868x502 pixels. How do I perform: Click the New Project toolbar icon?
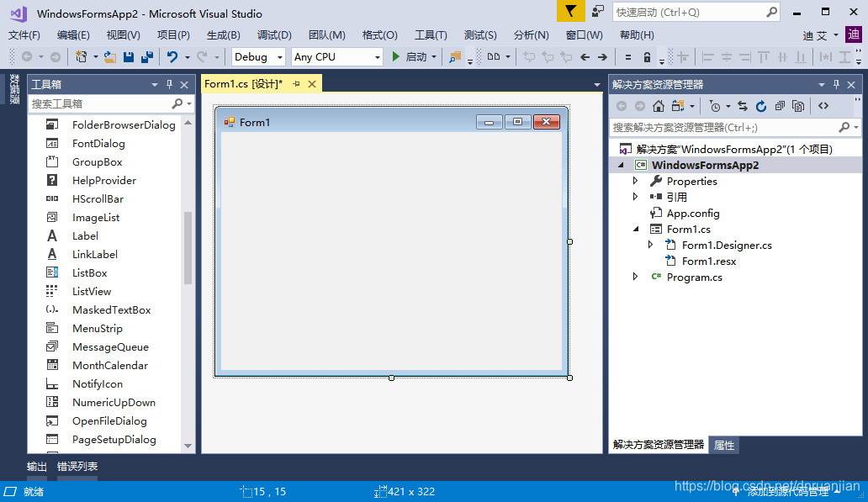point(82,57)
